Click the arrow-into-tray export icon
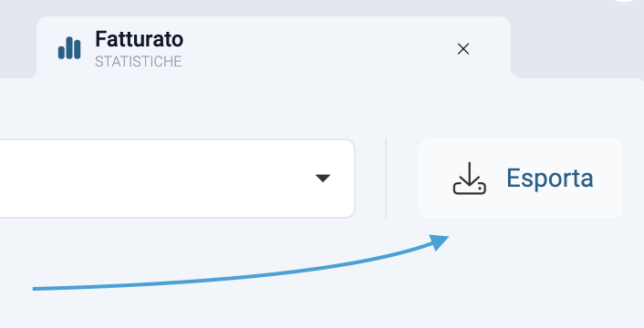Viewport: 644px width, 328px height. click(x=470, y=178)
